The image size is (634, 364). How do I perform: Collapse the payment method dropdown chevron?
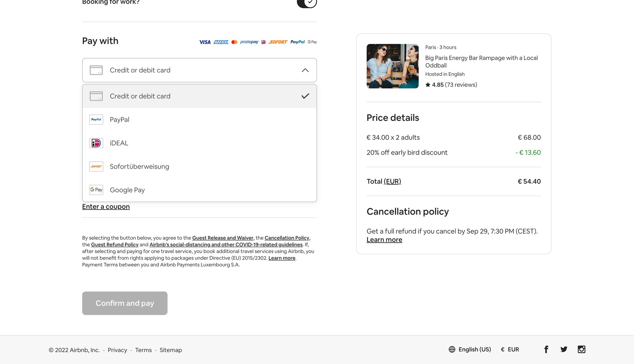click(305, 70)
